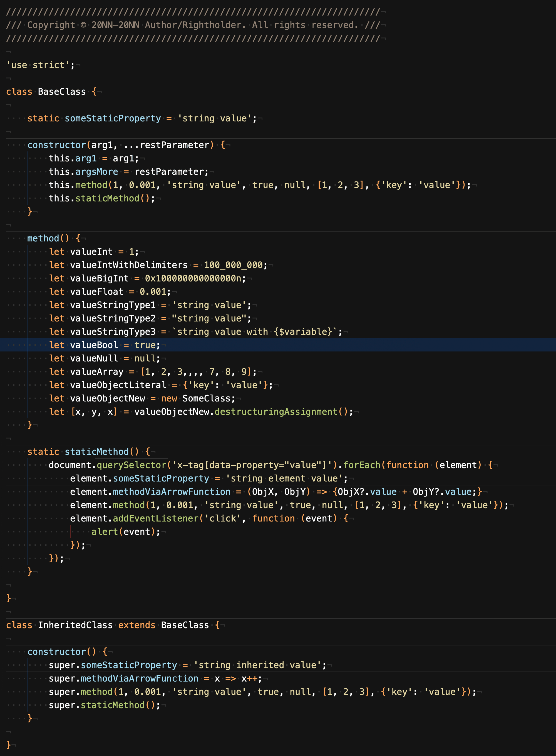Viewport: 556px width, 756px height.
Task: Click the 'use strict' directive string
Action: click(38, 65)
